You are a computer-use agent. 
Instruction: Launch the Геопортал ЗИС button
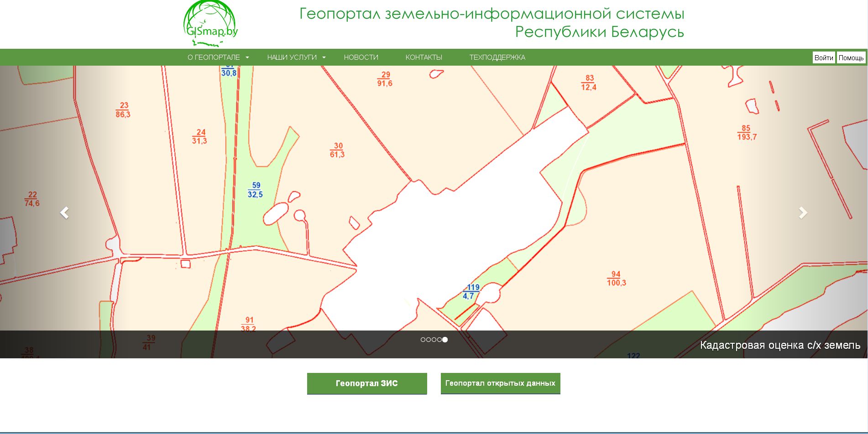[x=367, y=383]
